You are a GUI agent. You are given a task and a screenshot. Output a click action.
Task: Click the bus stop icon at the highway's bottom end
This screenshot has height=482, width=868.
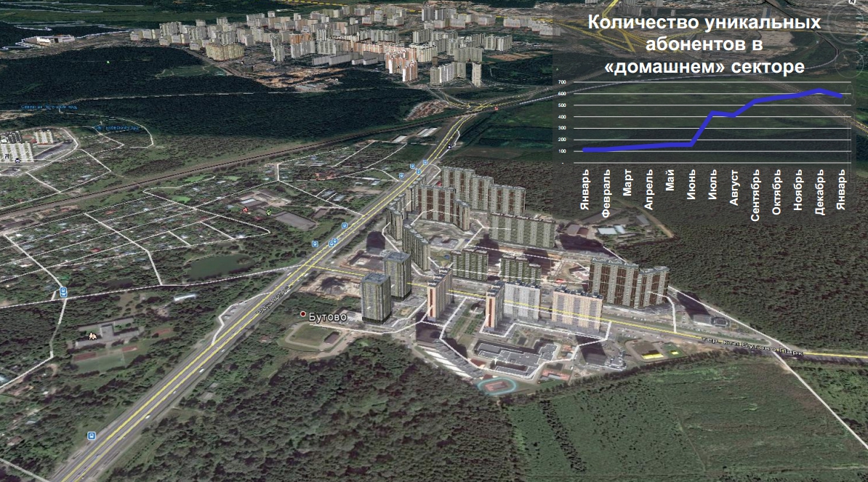coord(91,435)
